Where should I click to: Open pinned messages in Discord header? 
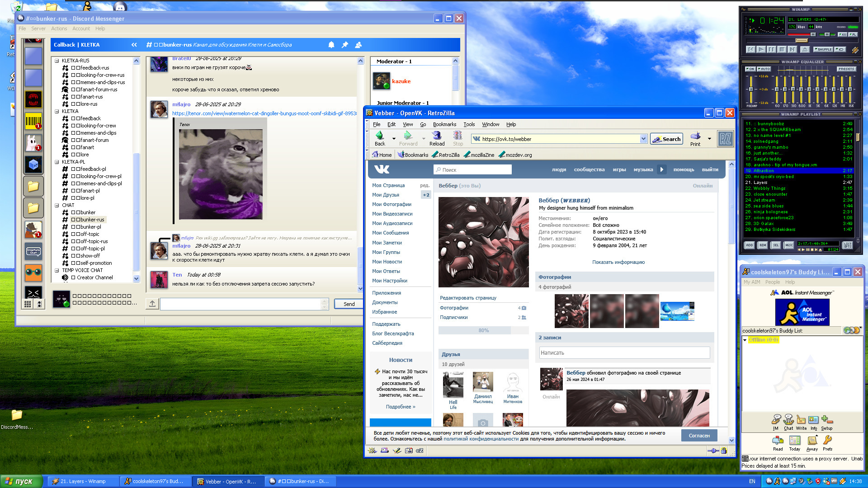[x=345, y=45]
